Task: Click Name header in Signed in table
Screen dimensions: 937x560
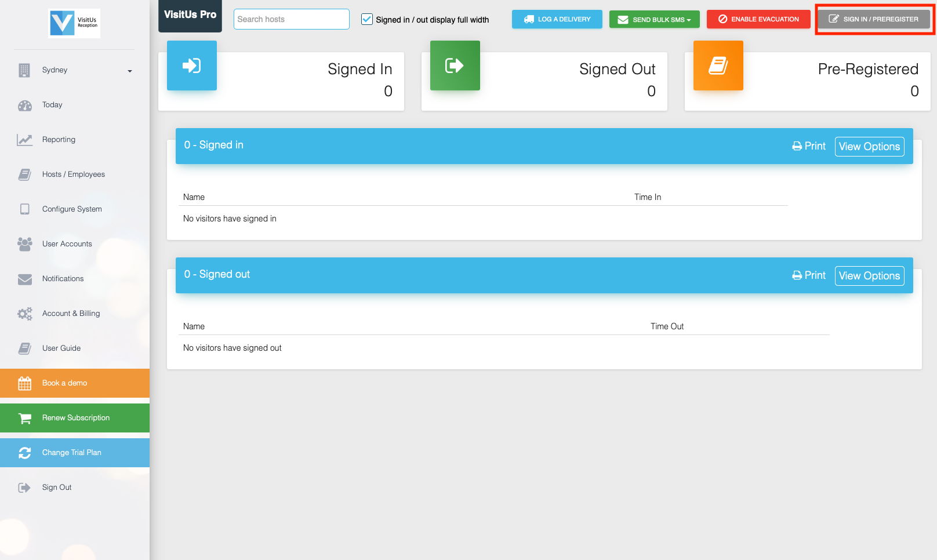Action: point(194,197)
